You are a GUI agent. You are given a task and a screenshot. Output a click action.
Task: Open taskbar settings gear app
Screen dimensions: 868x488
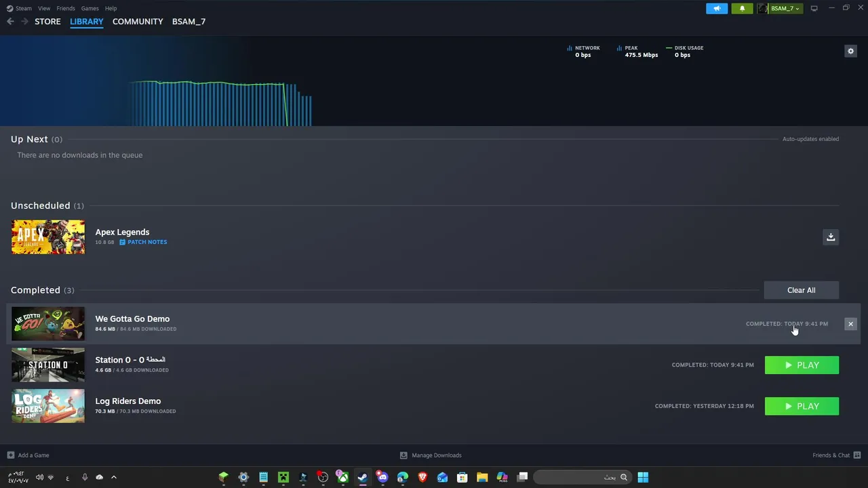click(x=243, y=477)
